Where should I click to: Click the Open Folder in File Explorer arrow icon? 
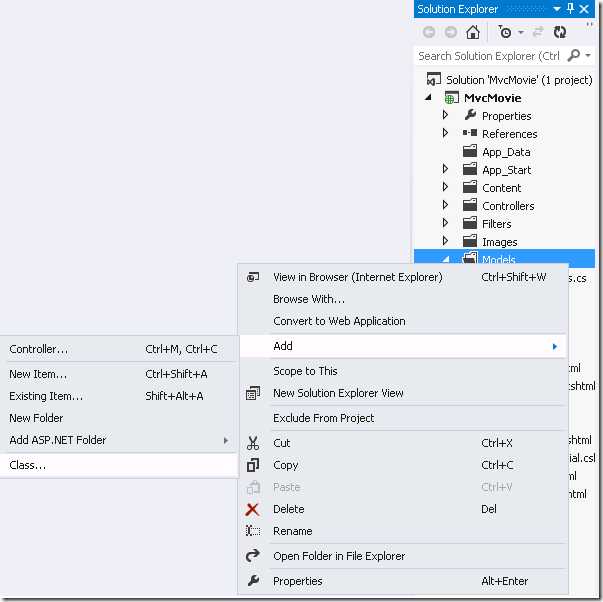point(253,556)
